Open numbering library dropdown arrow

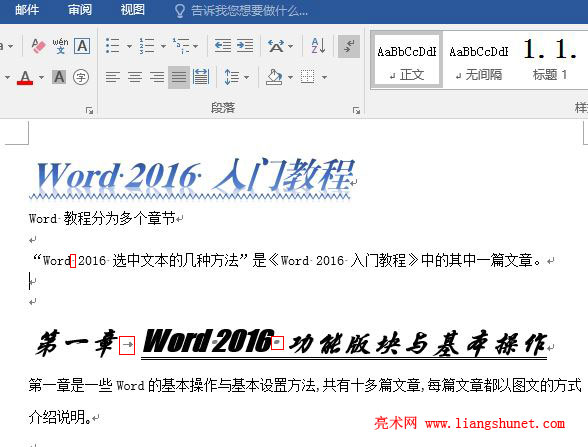(x=163, y=46)
